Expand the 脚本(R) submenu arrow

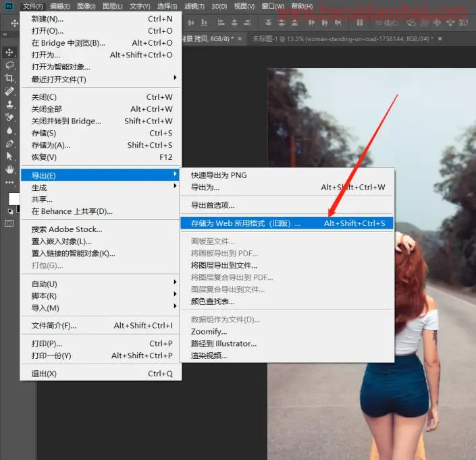[175, 294]
